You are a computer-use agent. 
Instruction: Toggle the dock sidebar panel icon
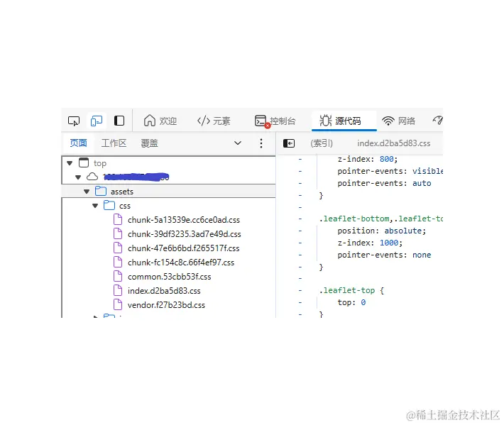click(x=119, y=121)
